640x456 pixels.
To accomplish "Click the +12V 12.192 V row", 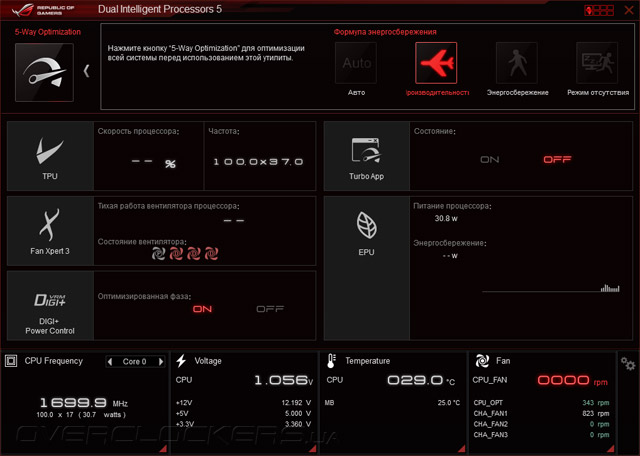I will pyautogui.click(x=243, y=403).
